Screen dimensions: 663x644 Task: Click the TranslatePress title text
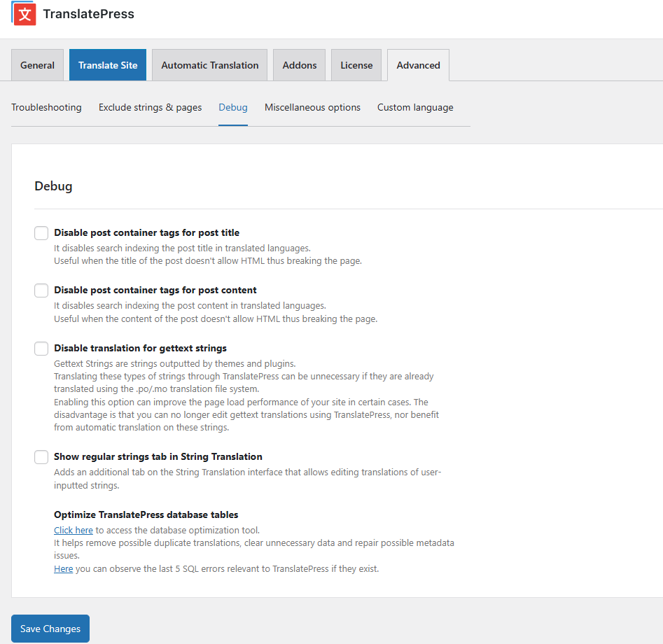(89, 14)
